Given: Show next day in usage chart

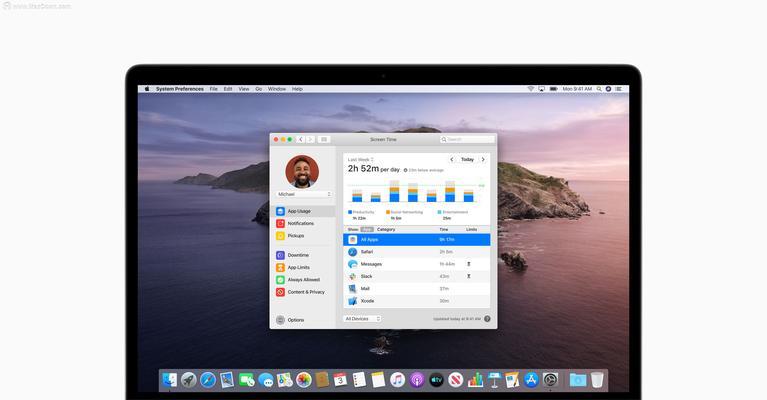Looking at the screenshot, I should tap(483, 159).
